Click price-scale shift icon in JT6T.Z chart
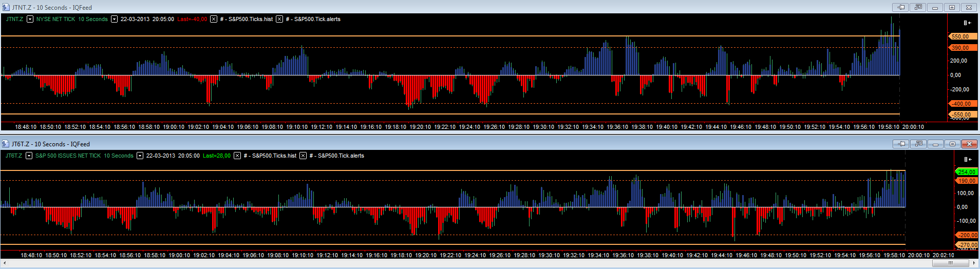Screen dimensions: 980x269 point(967,159)
